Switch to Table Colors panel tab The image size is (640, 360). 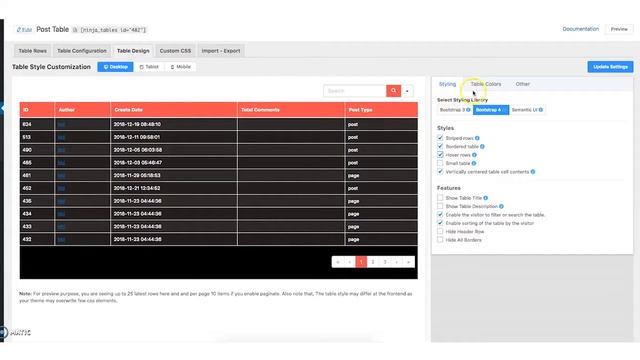tap(486, 84)
